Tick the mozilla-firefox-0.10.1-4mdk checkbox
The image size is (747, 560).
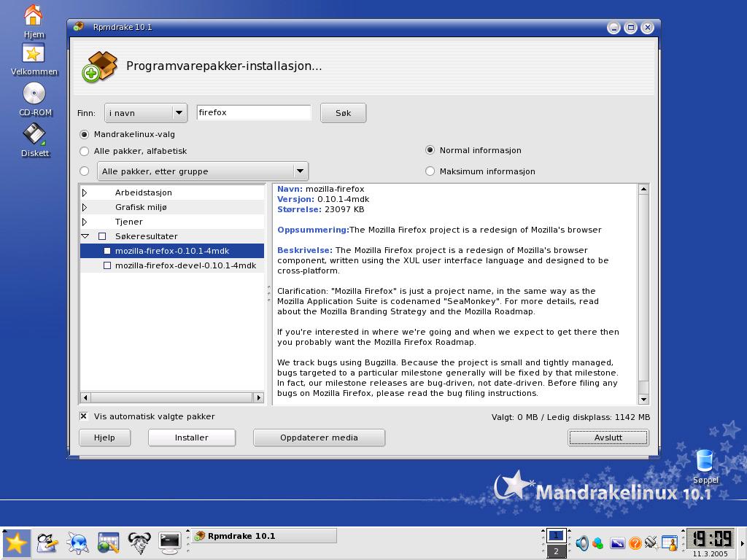(107, 251)
